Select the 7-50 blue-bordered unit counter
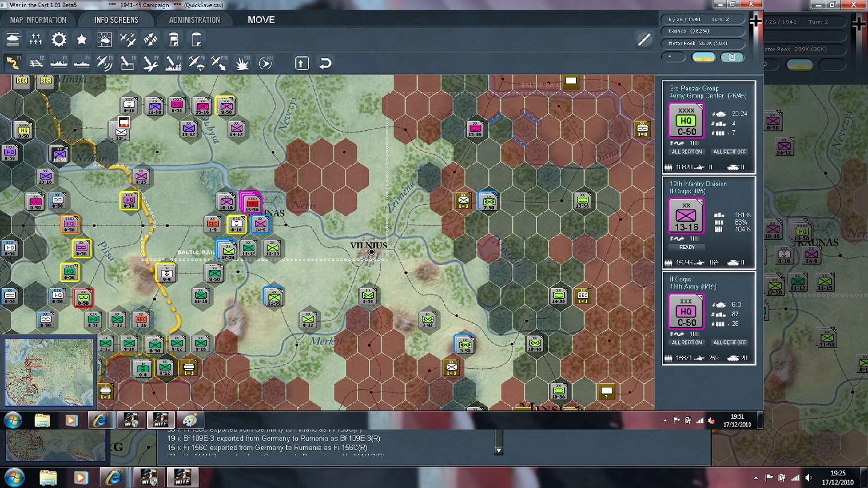 click(x=488, y=201)
